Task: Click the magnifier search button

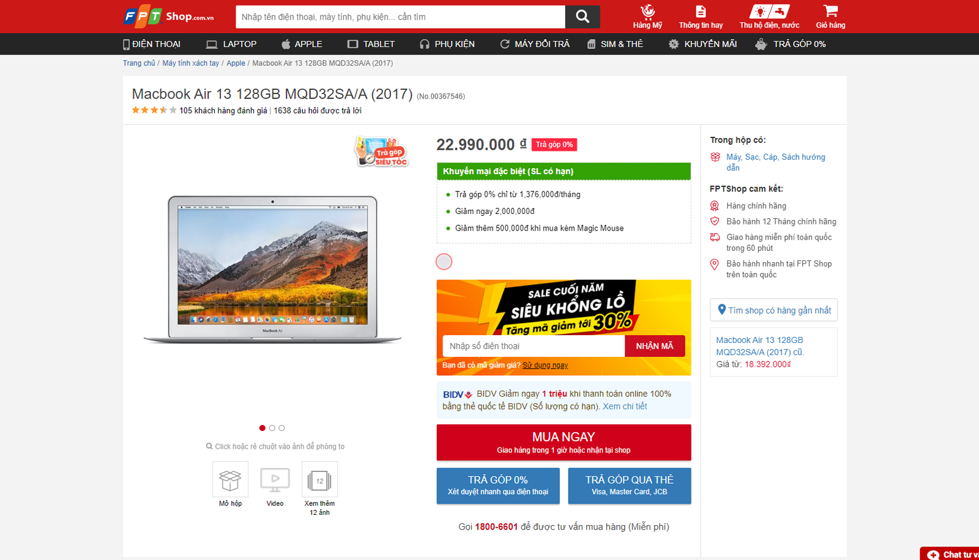Action: (x=583, y=17)
